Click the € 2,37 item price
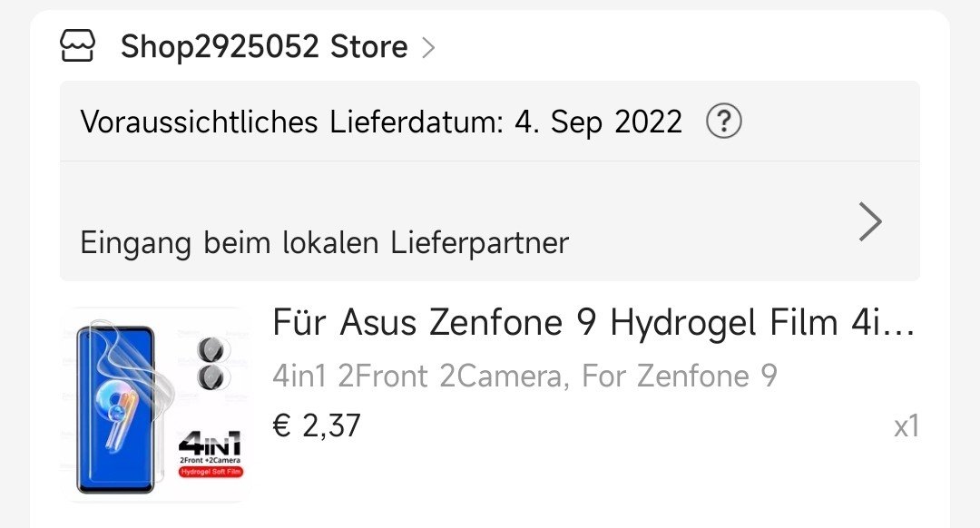The height and width of the screenshot is (528, 980). pyautogui.click(x=317, y=425)
